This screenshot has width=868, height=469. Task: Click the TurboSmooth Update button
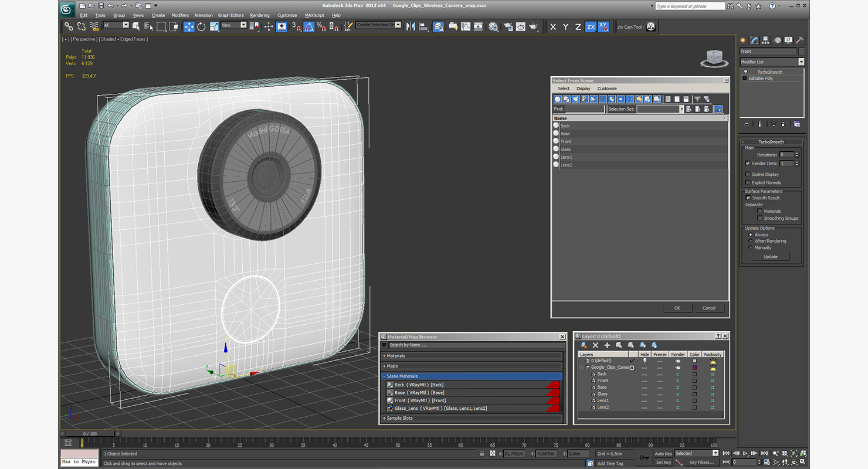tap(771, 257)
